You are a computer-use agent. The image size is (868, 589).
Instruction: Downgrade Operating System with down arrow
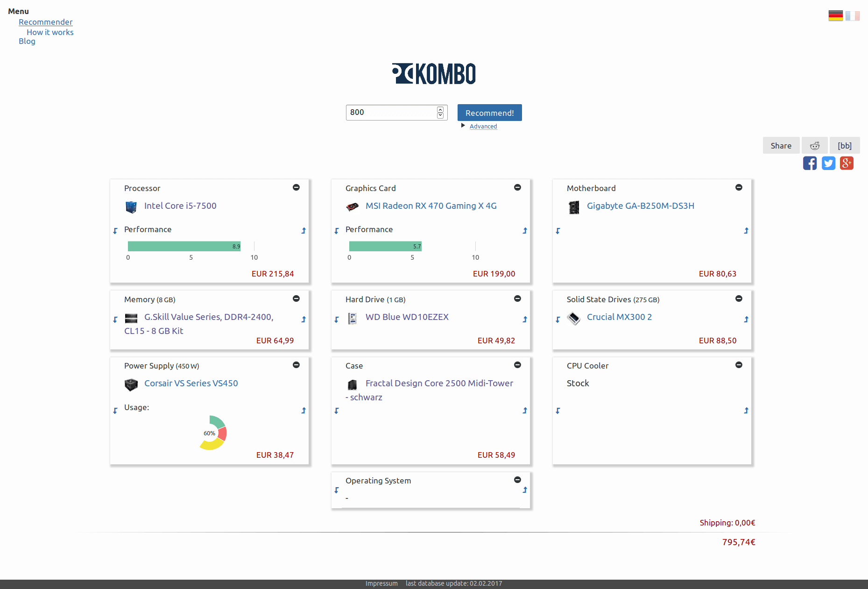tap(337, 490)
